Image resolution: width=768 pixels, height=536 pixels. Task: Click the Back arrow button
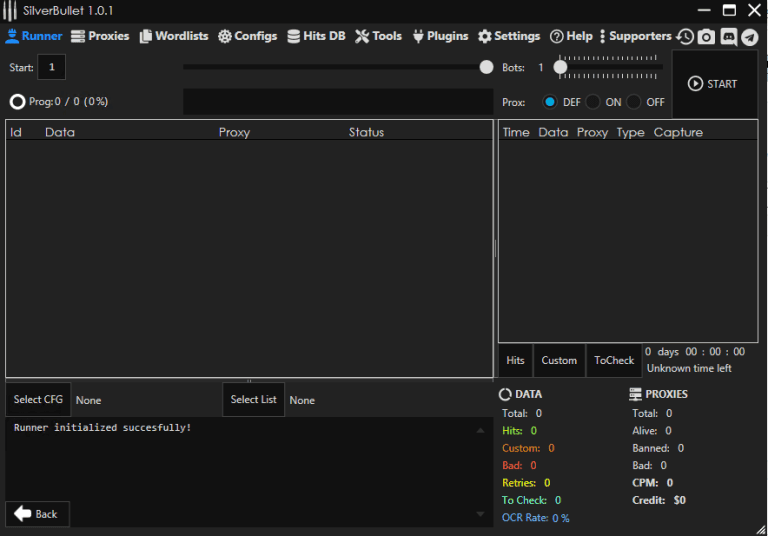tap(37, 514)
